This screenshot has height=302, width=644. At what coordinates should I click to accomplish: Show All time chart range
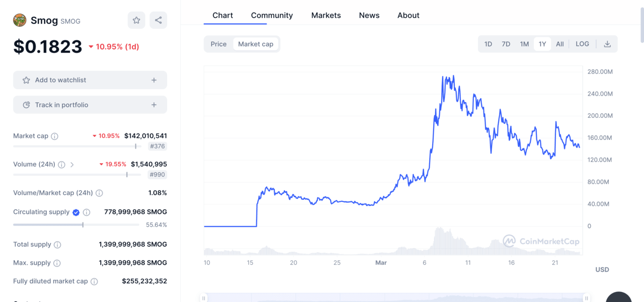(x=559, y=44)
